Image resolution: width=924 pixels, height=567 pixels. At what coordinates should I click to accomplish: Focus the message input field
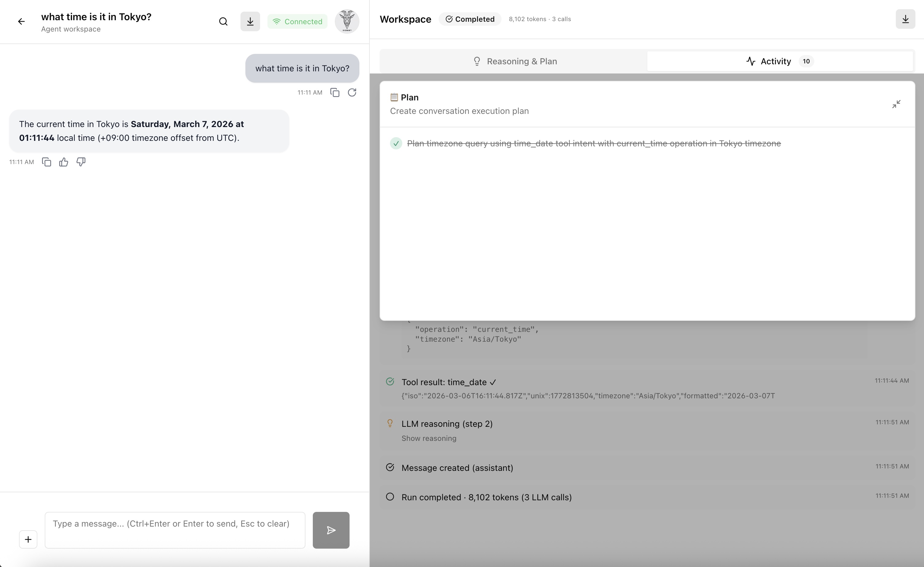175,530
